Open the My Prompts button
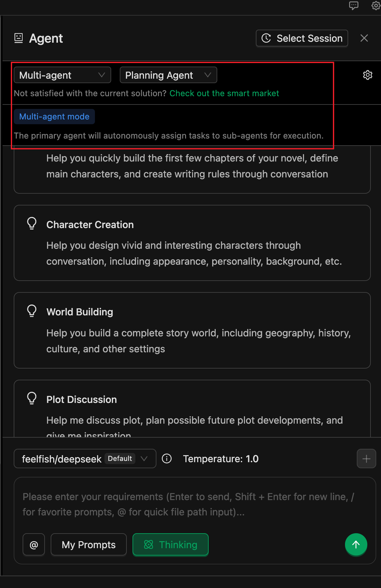 pyautogui.click(x=89, y=545)
